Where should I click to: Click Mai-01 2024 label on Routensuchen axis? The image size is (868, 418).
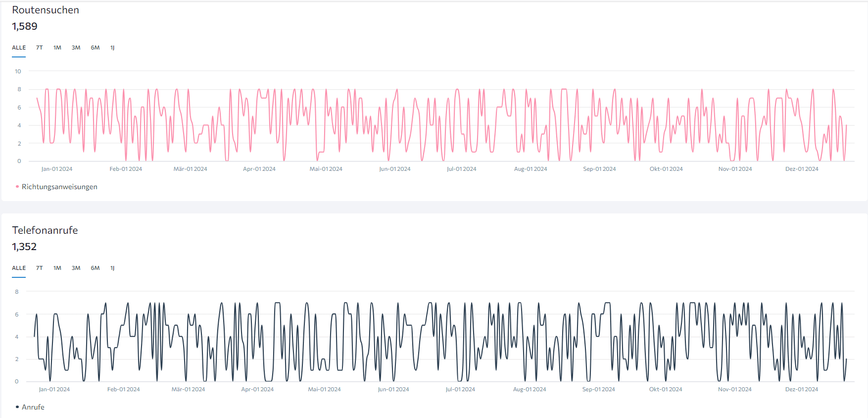326,169
